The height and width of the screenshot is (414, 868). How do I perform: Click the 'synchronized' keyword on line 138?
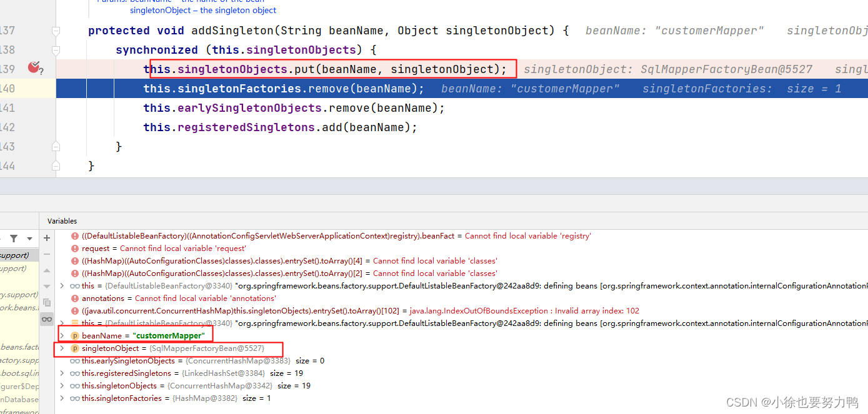[157, 50]
